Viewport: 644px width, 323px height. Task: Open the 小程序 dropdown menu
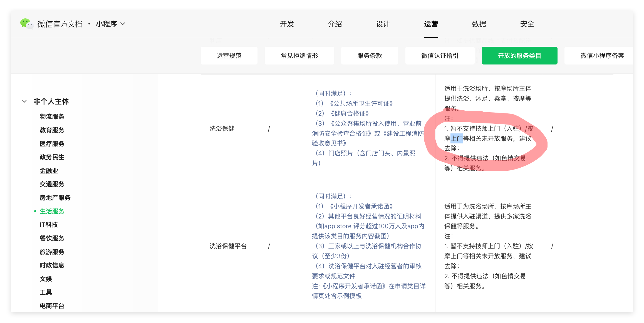tap(110, 24)
